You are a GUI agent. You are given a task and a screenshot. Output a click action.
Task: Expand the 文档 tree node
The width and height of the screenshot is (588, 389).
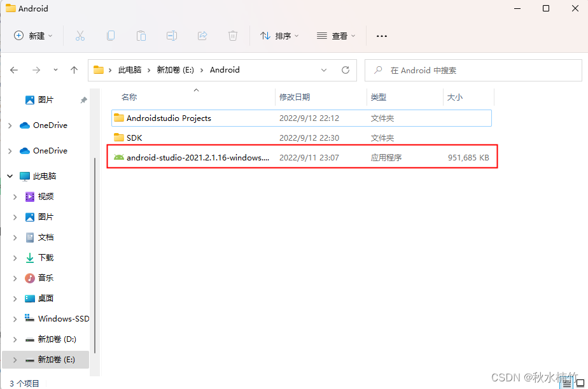pyautogui.click(x=15, y=238)
